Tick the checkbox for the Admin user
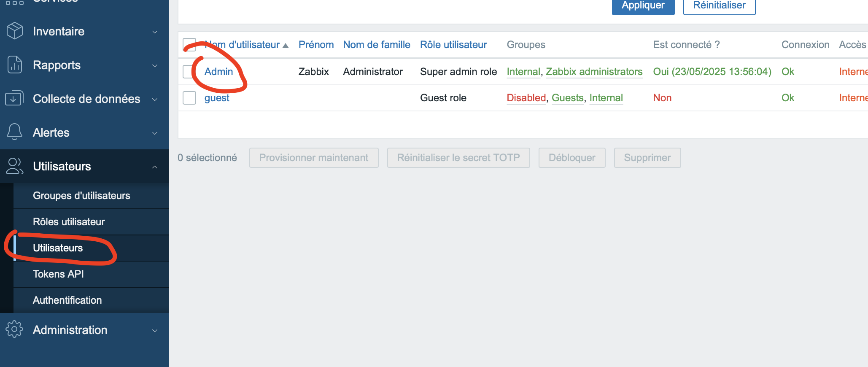Image resolution: width=868 pixels, height=367 pixels. (189, 72)
